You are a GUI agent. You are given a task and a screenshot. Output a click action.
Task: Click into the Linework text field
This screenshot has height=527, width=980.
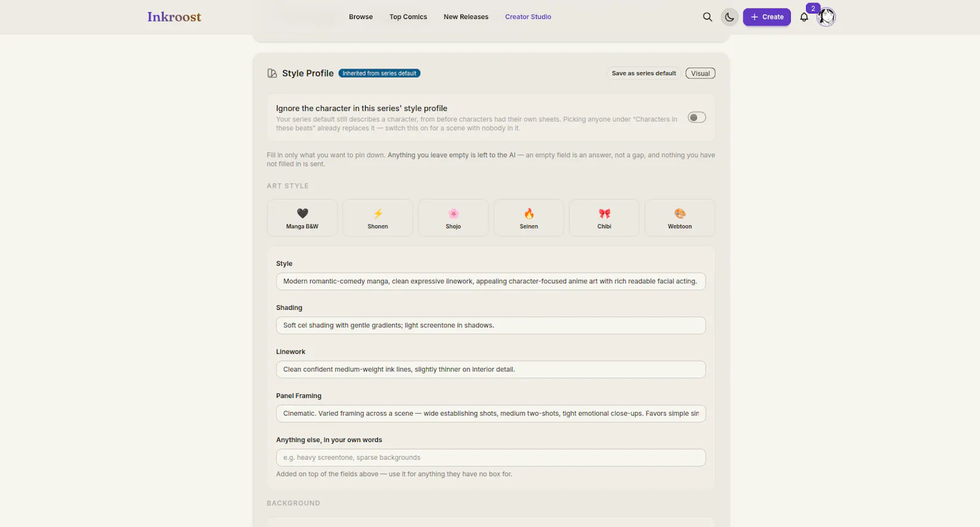click(491, 370)
